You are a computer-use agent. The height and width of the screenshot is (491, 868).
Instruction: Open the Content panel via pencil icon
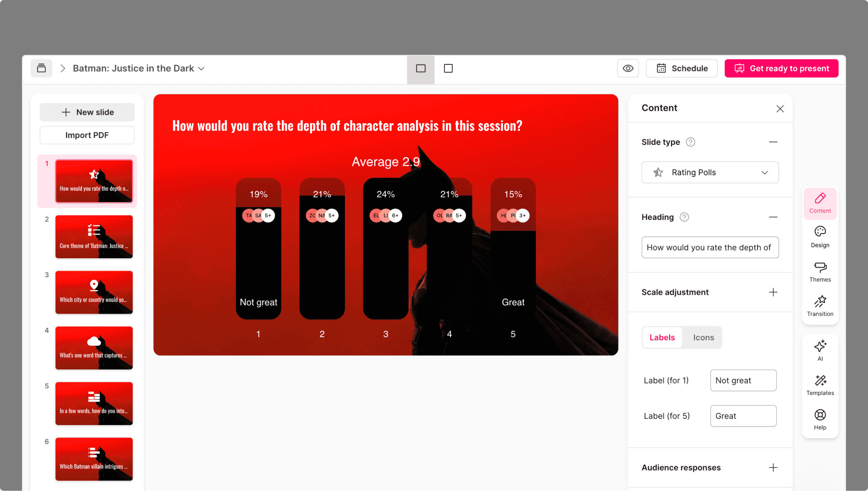[820, 203]
